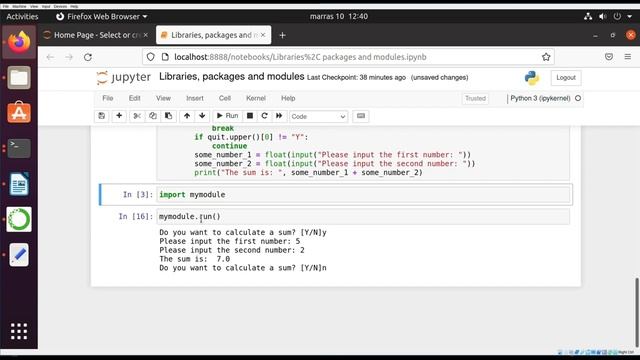Move selected cell down arrow
This screenshot has width=640, height=360.
[202, 116]
